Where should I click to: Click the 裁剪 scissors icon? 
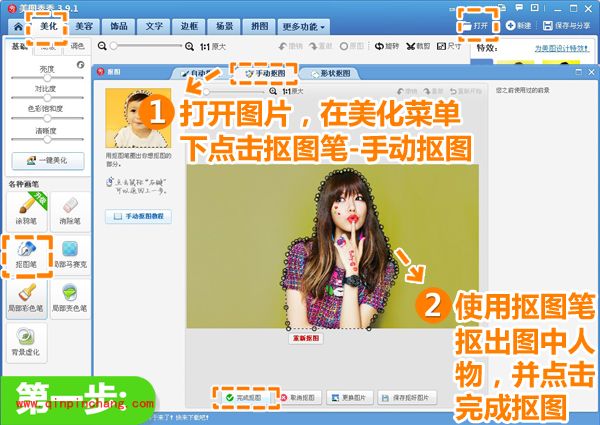[411, 46]
